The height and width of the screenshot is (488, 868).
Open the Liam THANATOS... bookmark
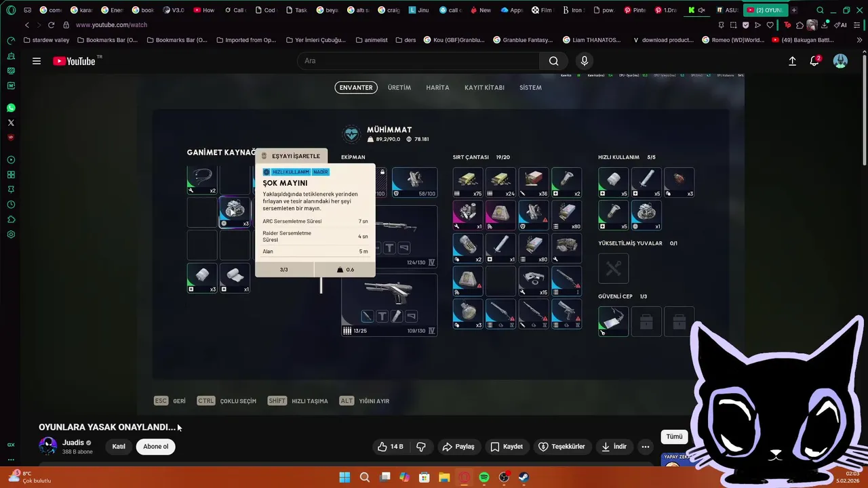pos(592,40)
